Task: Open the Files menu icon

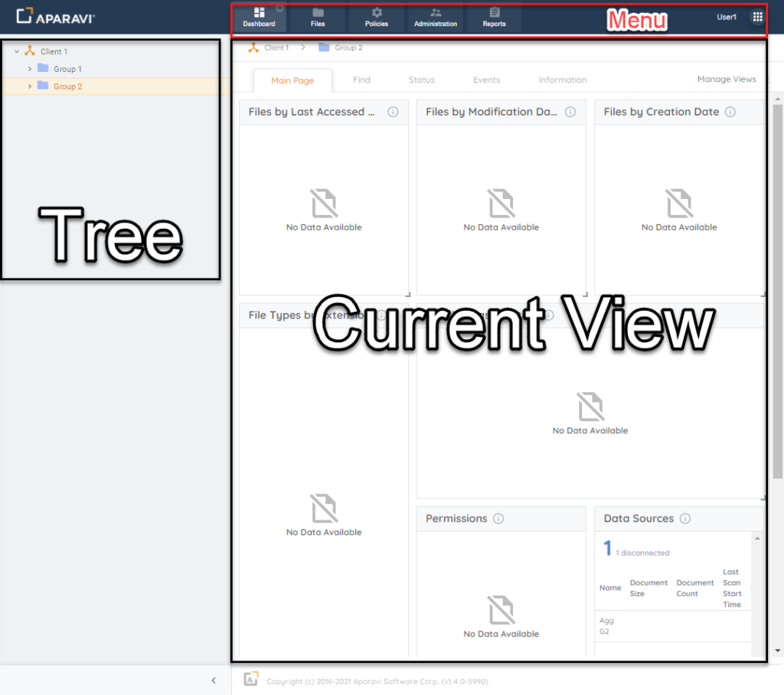Action: pyautogui.click(x=318, y=13)
